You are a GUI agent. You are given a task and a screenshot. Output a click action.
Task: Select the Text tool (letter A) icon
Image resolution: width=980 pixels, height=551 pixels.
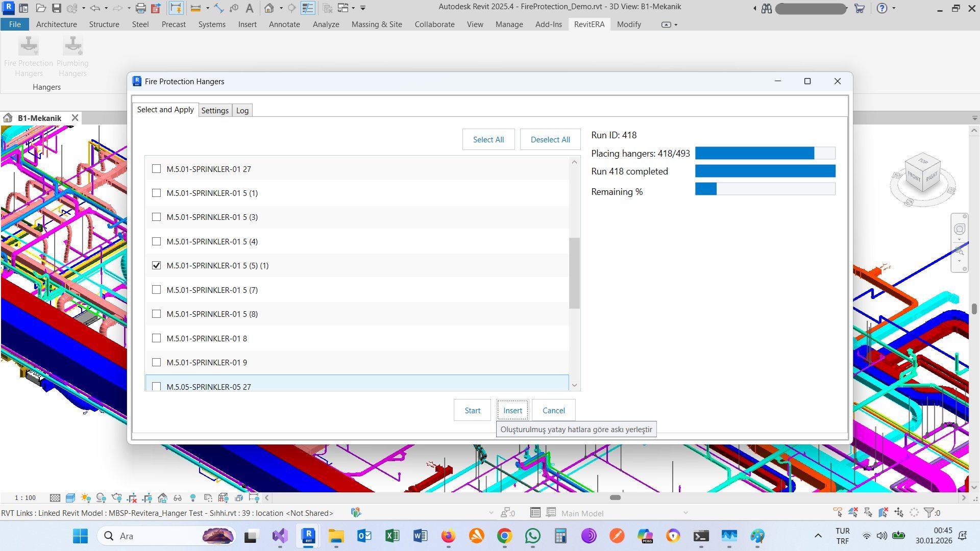249,8
